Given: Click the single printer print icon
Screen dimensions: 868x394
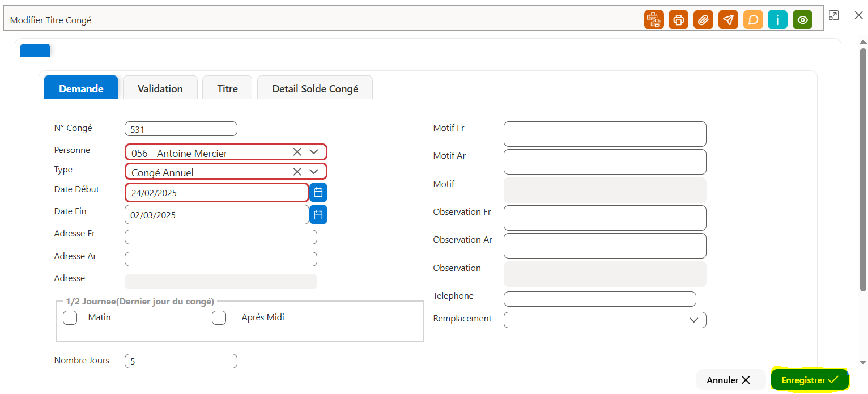Looking at the screenshot, I should tap(678, 20).
